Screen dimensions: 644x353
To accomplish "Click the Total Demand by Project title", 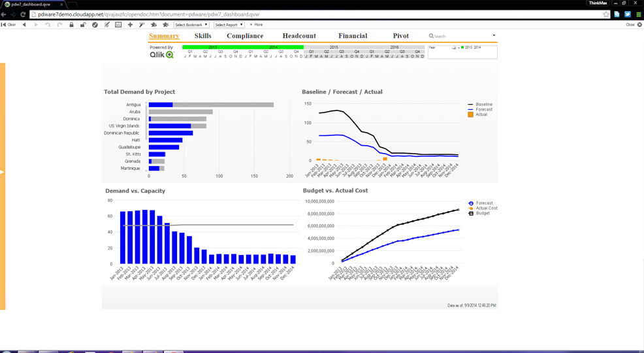I will (140, 92).
